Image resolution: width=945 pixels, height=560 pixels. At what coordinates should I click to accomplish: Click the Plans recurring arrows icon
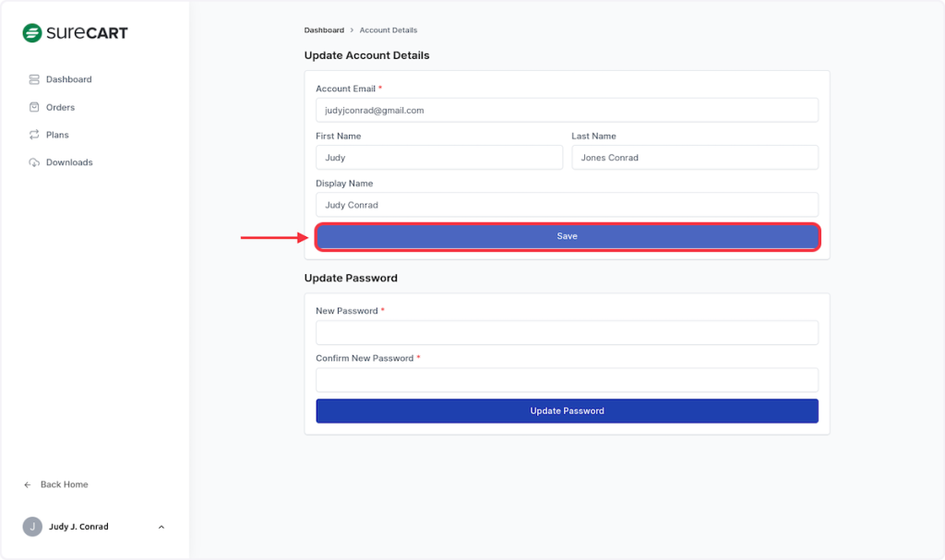click(x=34, y=135)
